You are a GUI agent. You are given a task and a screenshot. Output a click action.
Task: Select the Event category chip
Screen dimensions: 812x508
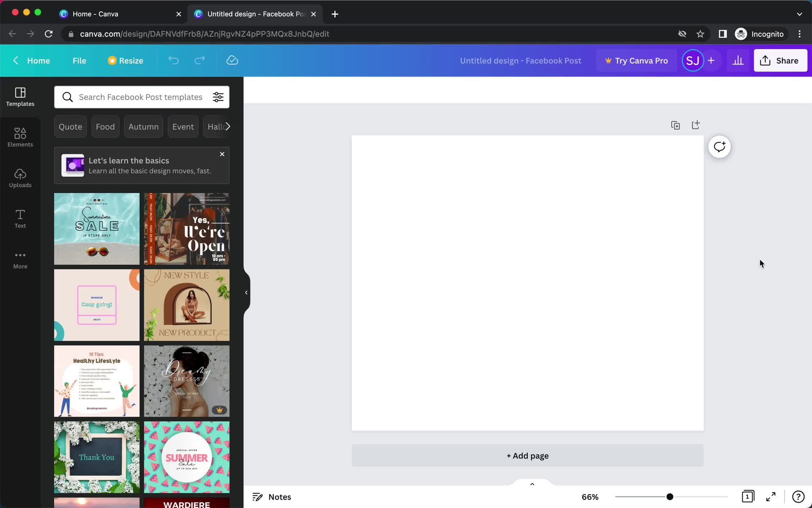click(183, 127)
